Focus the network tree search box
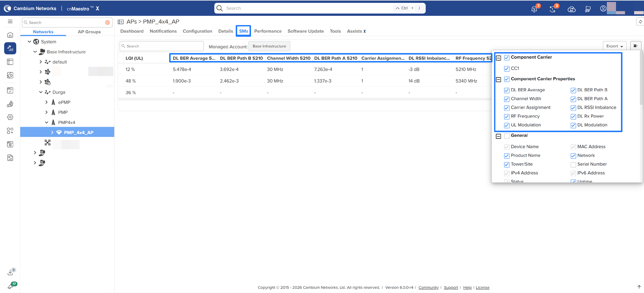Image resolution: width=644 pixels, height=293 pixels. (x=67, y=22)
